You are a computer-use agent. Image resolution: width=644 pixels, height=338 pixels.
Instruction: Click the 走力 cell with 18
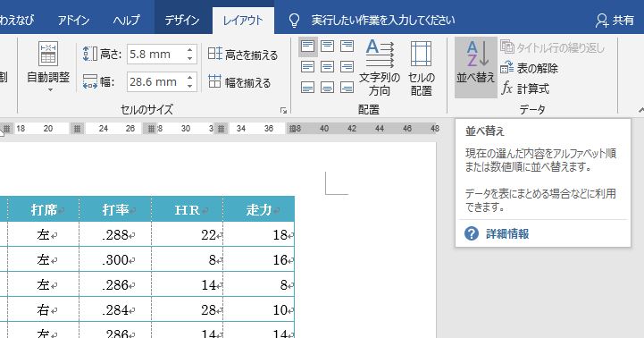point(259,235)
